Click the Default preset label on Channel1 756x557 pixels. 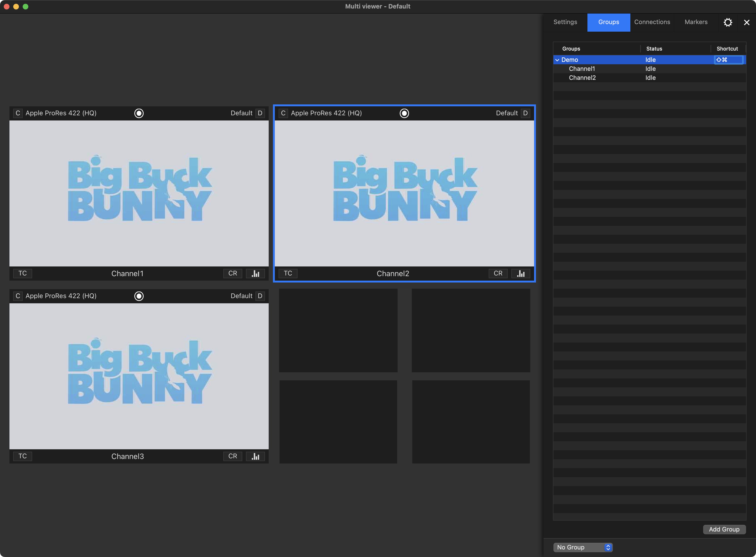click(241, 113)
